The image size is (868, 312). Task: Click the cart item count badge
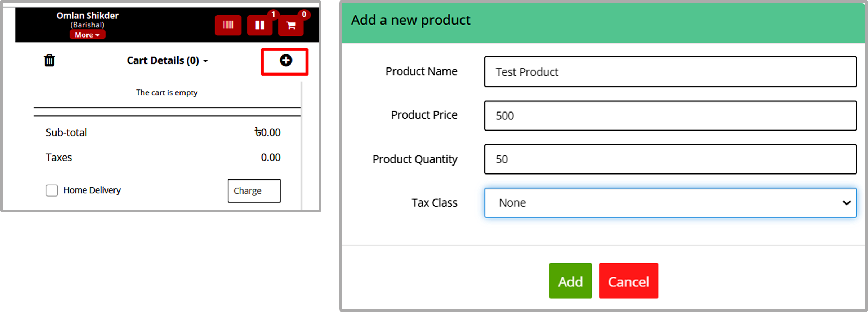tap(304, 14)
